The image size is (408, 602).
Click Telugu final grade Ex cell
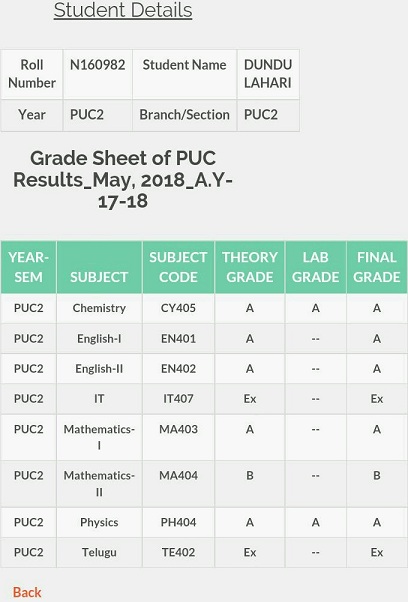pyautogui.click(x=377, y=552)
